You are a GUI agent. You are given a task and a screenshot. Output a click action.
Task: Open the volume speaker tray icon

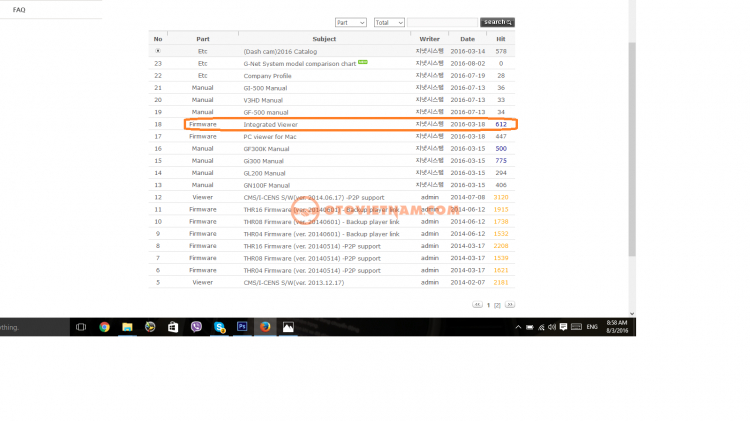click(x=552, y=327)
